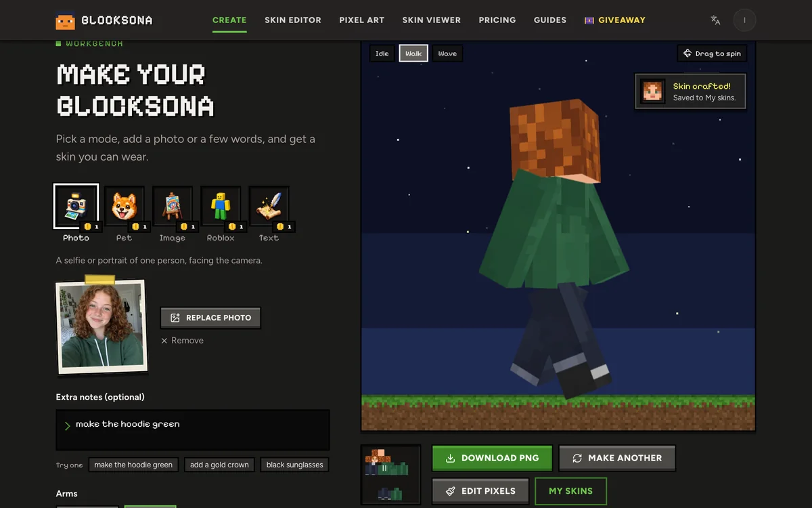Switch animation to Idle
Viewport: 812px width, 508px height.
382,54
